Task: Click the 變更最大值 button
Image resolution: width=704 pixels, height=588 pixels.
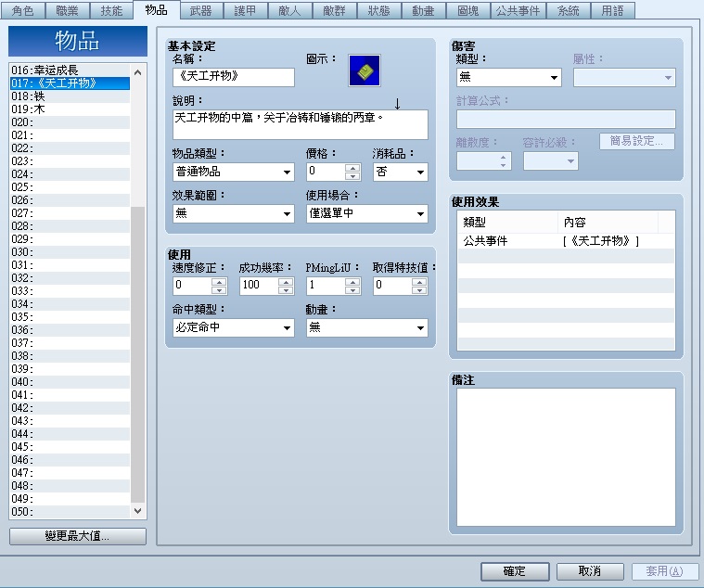Action: click(78, 536)
